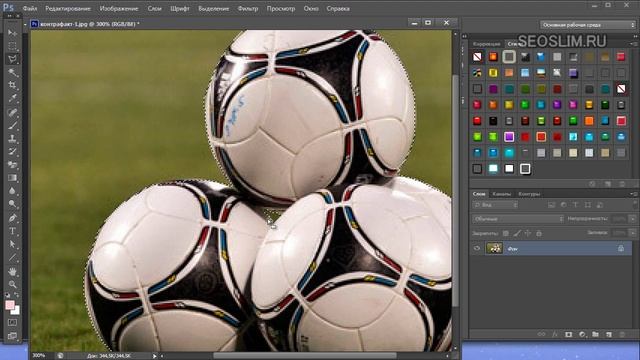Switch to the Контуры tab
Image resolution: width=640 pixels, height=360 pixels.
pyautogui.click(x=529, y=194)
